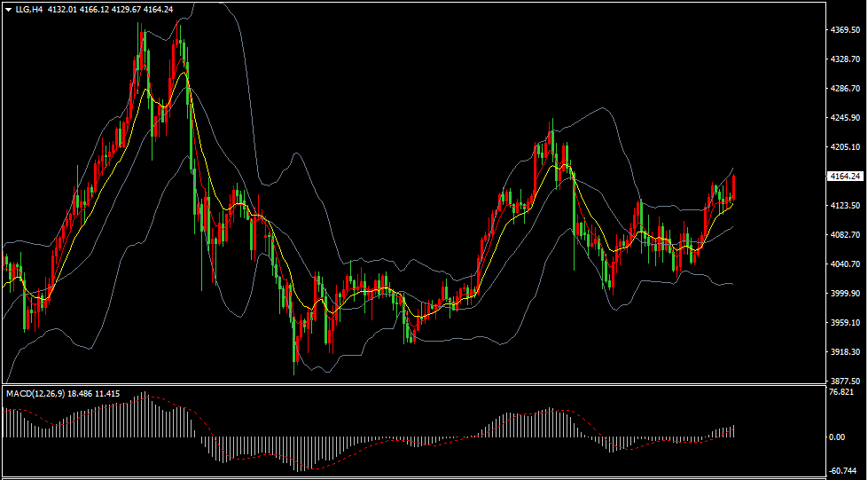The width and height of the screenshot is (868, 480).
Task: Click the 4369.50 price axis label
Action: point(845,29)
